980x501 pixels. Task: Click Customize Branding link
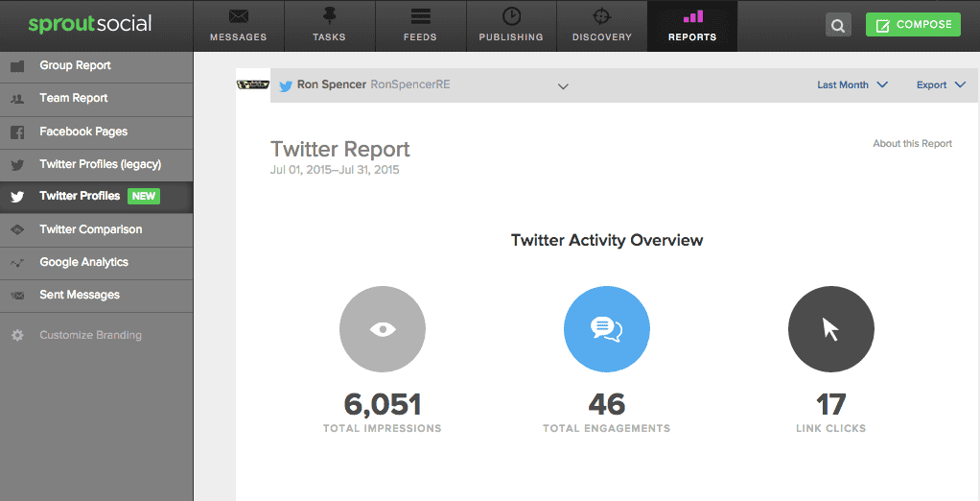tap(91, 335)
